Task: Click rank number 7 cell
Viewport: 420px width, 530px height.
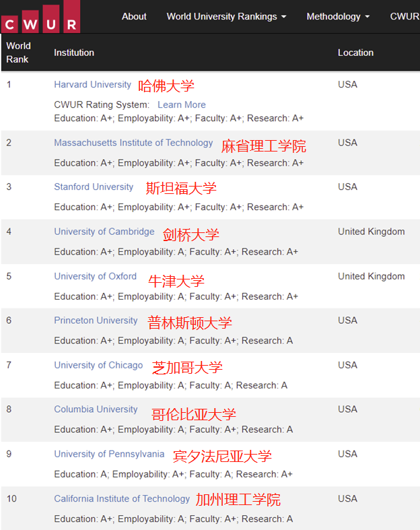Action: [x=9, y=366]
